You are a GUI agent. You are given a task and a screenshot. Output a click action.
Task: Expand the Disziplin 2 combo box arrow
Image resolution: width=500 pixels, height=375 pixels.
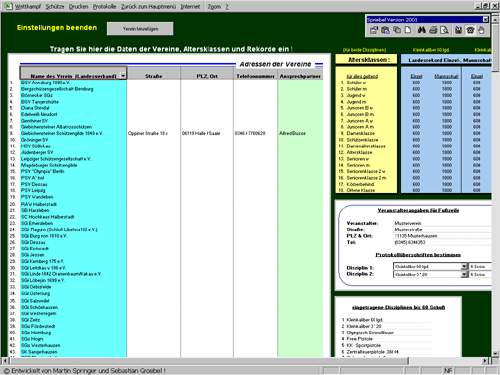pyautogui.click(x=464, y=274)
